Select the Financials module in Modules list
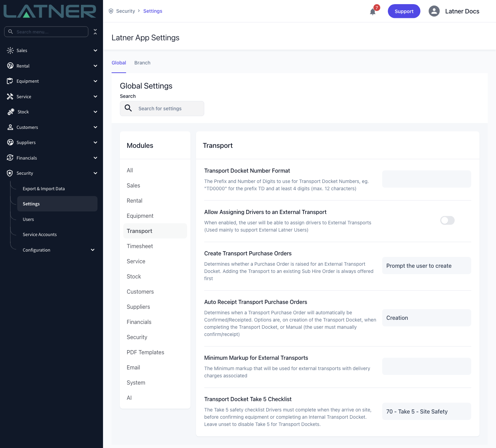Screen dimensions: 496x448 coord(155,322)
